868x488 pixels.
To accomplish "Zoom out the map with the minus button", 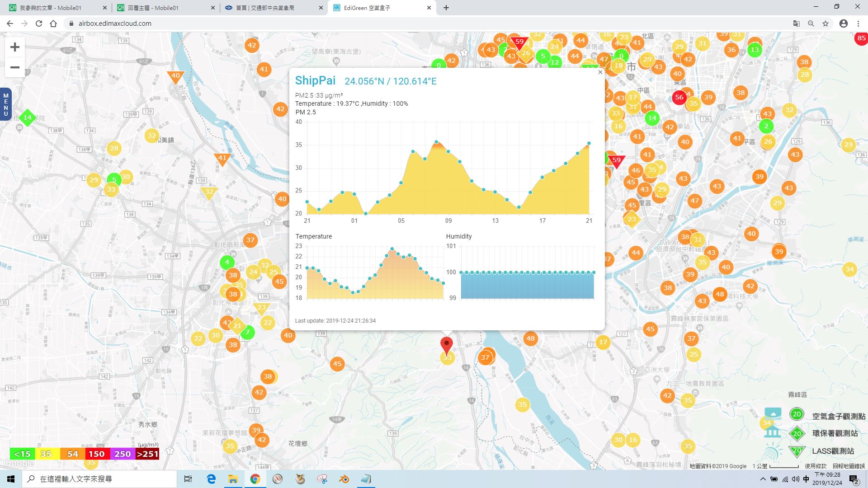I will click(x=15, y=68).
